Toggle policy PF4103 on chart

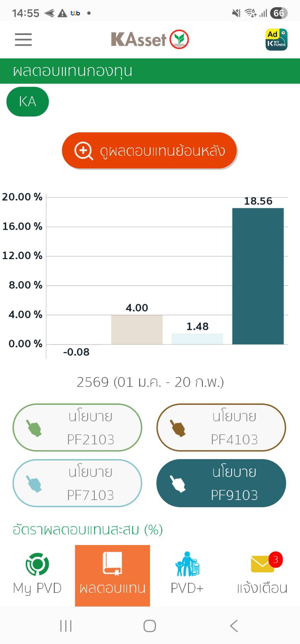point(221,428)
